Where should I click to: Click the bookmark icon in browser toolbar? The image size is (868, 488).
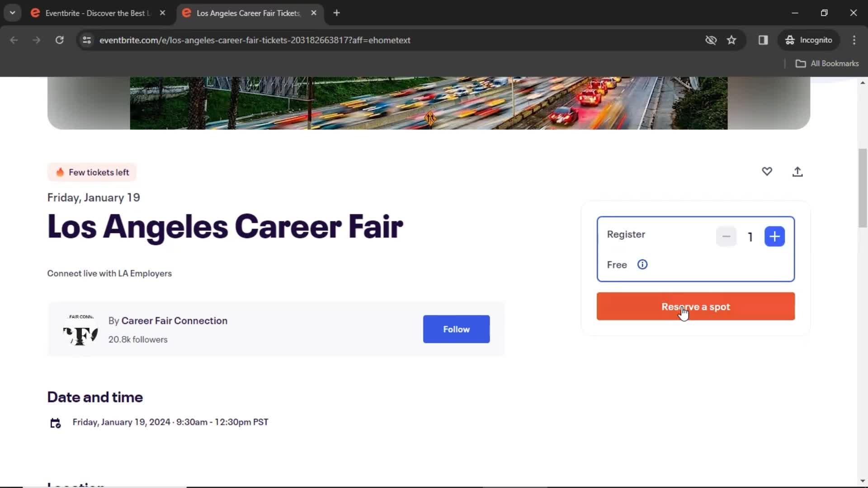click(x=732, y=40)
